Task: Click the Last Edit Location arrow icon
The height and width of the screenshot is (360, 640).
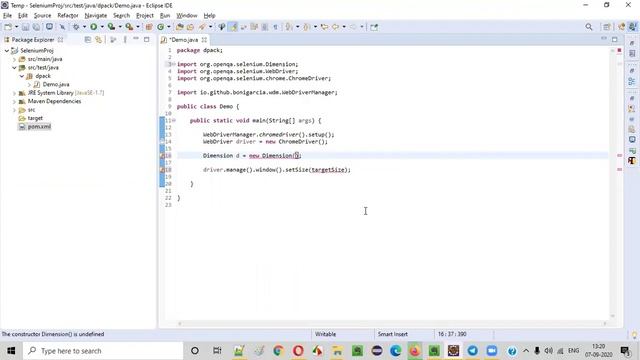Action: pyautogui.click(x=324, y=27)
